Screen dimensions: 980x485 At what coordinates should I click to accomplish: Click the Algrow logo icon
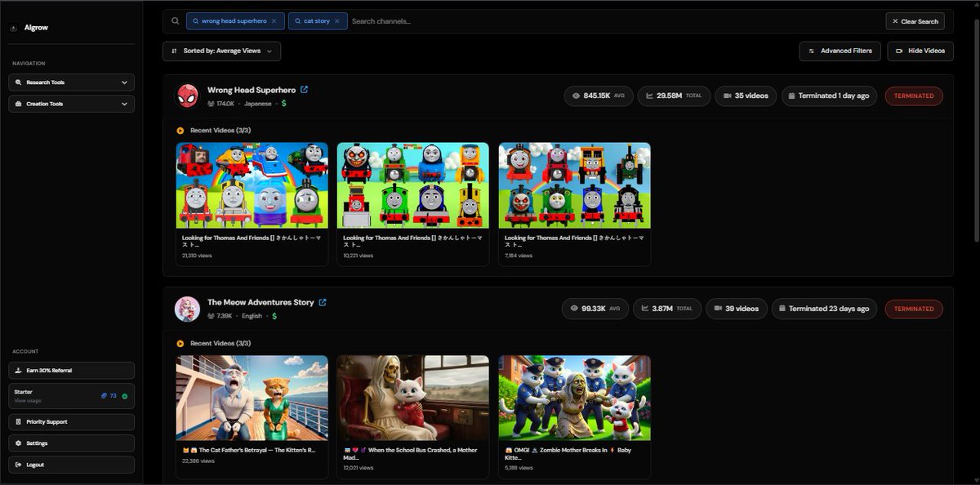[13, 28]
